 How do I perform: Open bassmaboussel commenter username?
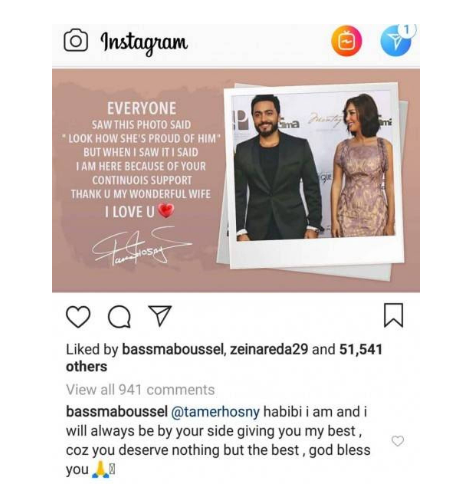[117, 412]
